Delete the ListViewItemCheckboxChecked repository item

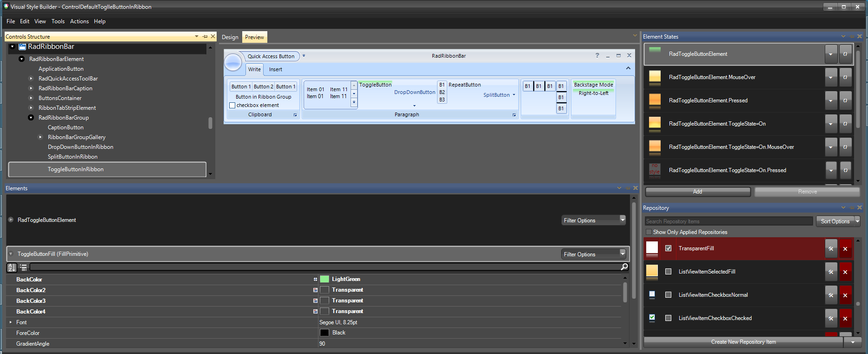pyautogui.click(x=845, y=318)
